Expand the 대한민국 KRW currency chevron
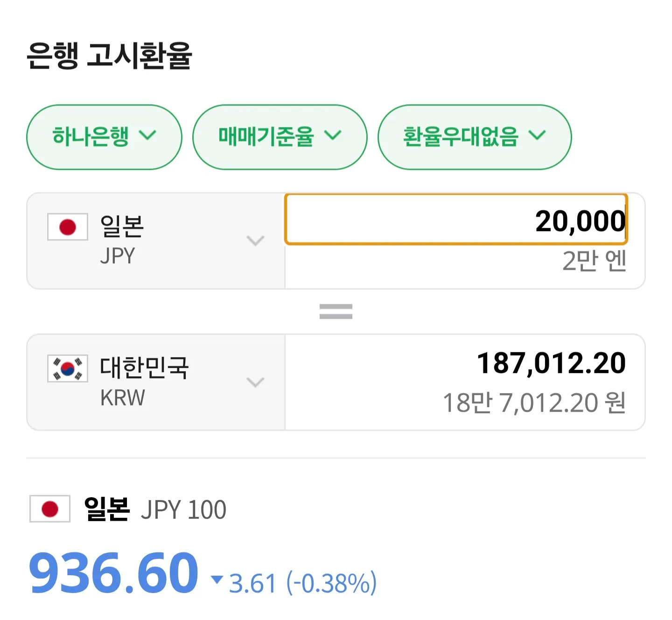 pos(255,382)
